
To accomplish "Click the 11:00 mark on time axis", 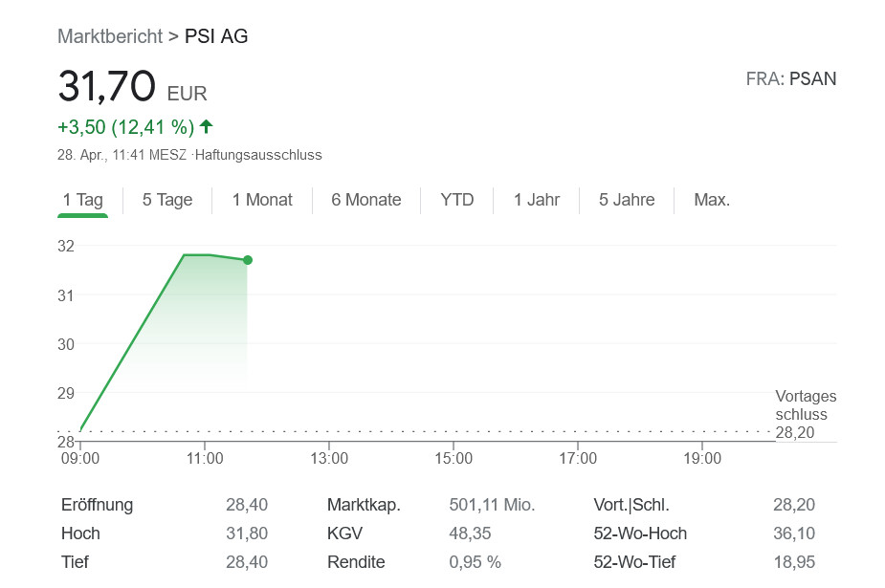I will click(x=205, y=459).
